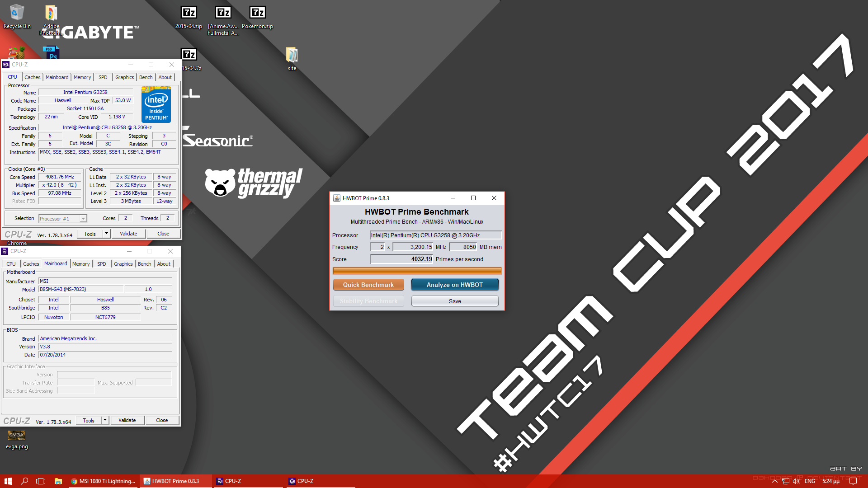The width and height of the screenshot is (868, 488).
Task: Click BIOS Brand American Megatrends Inc. field
Action: coord(105,338)
